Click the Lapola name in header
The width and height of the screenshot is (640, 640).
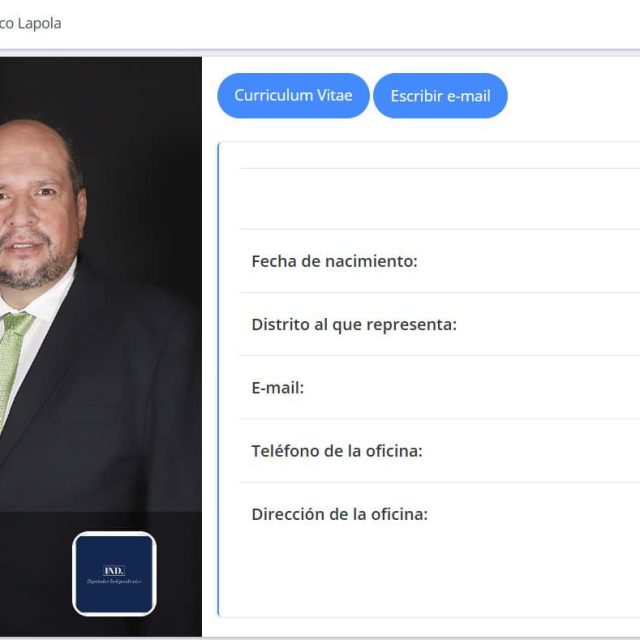40,23
